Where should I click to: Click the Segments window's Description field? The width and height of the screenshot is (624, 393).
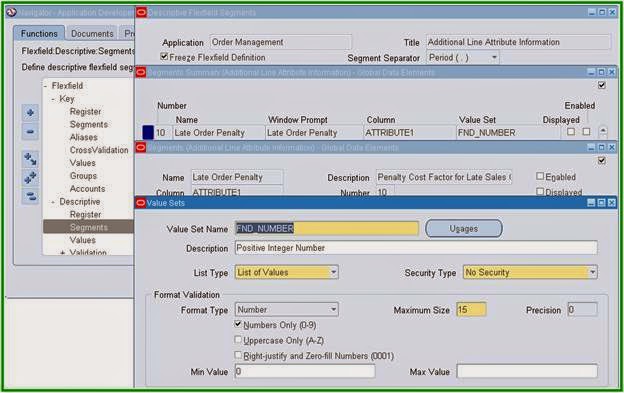point(444,177)
